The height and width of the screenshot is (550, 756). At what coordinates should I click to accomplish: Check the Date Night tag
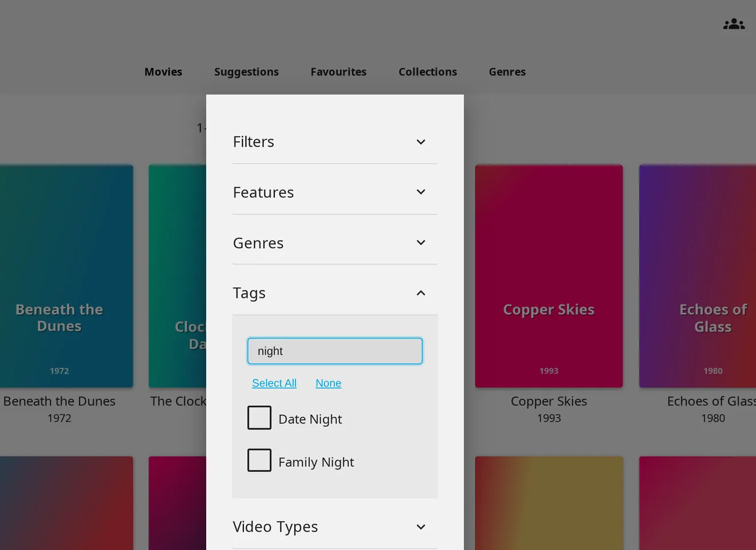(x=259, y=418)
